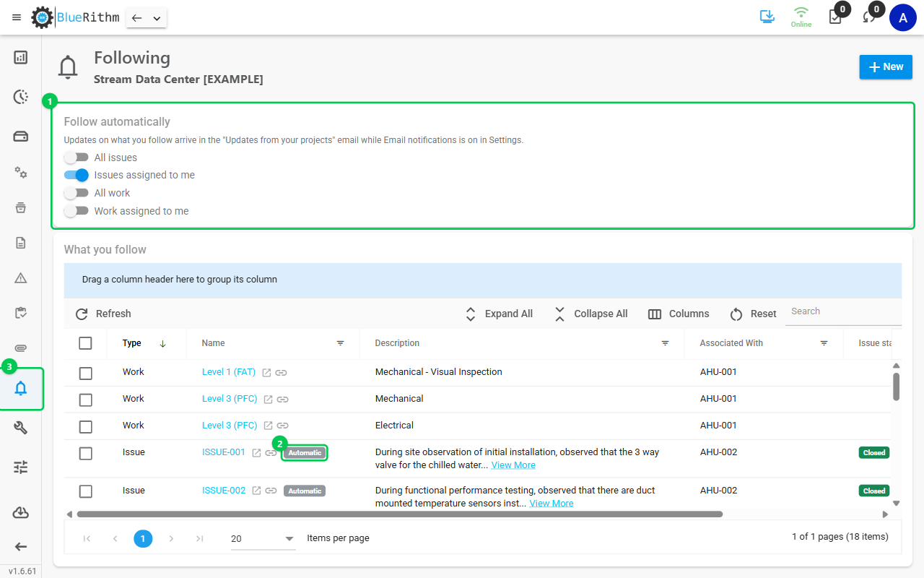Open the small gears sidebar icon
The image size is (924, 578).
point(21,173)
